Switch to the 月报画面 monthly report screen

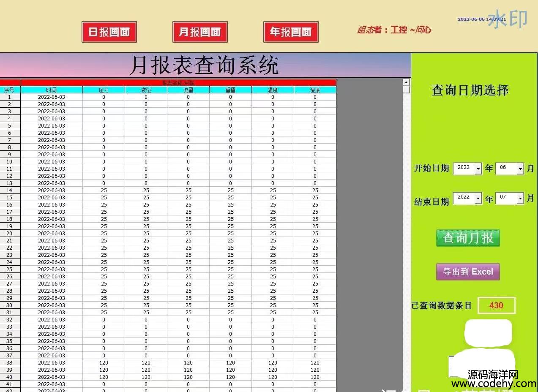click(x=200, y=32)
